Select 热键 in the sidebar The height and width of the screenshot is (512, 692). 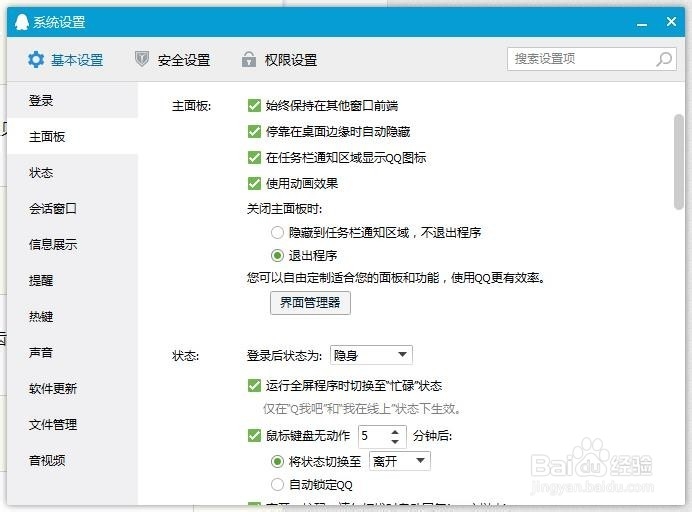72,316
